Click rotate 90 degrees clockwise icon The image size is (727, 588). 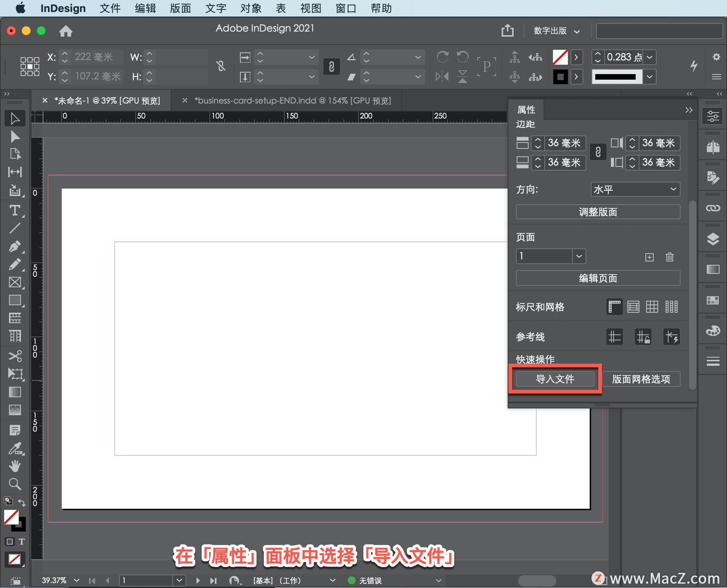pyautogui.click(x=442, y=57)
